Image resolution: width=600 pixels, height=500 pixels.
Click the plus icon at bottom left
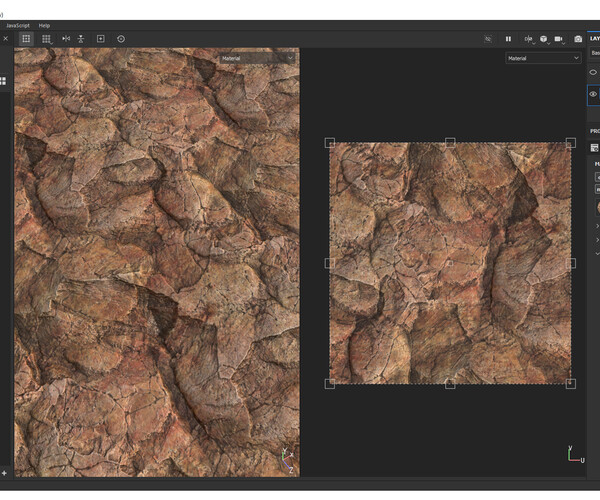(x=4, y=473)
